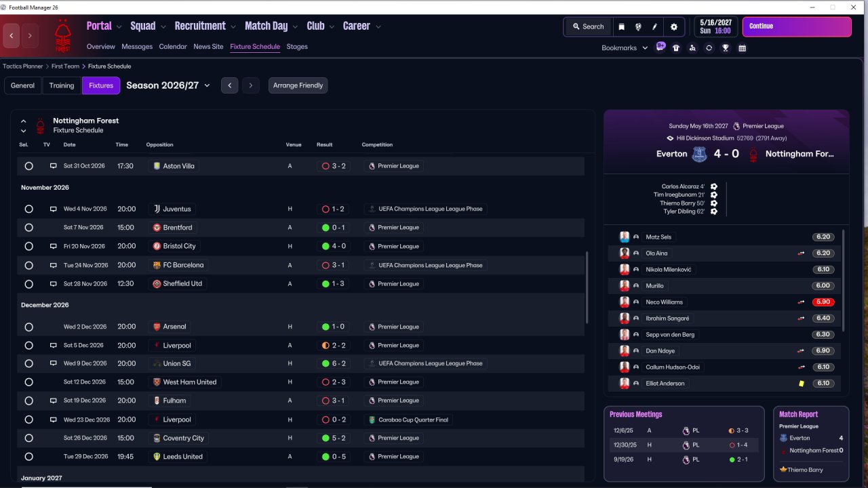This screenshot has height=488, width=868.
Task: Click the goal ball icon beside Carlos Alcaraz
Action: click(714, 186)
